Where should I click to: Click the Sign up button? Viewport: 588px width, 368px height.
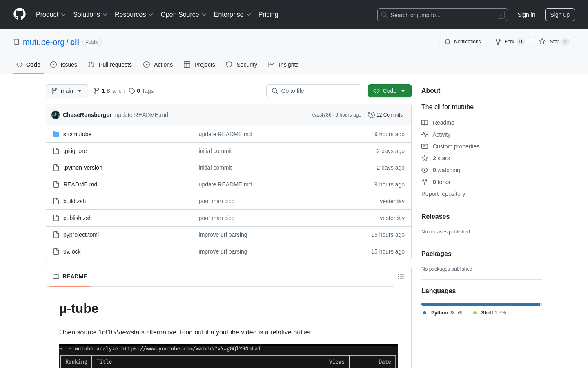pyautogui.click(x=560, y=15)
